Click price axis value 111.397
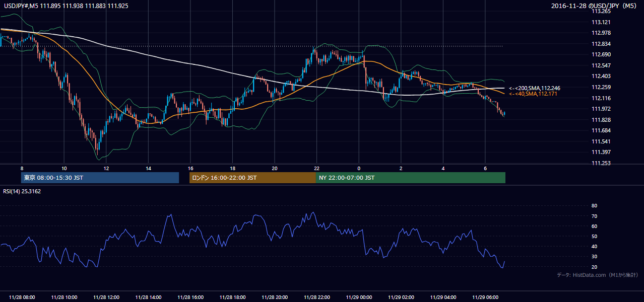This screenshot has height=302, width=644. tap(601, 152)
